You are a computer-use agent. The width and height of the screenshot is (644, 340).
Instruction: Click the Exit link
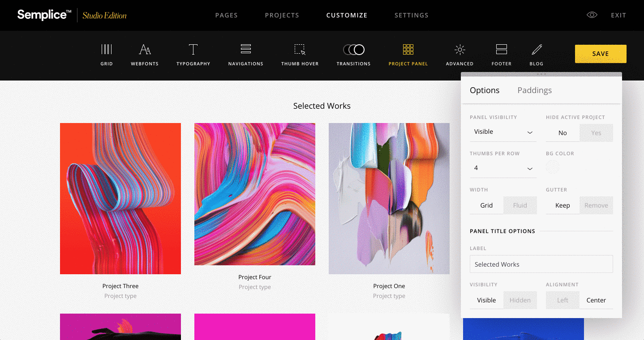618,15
